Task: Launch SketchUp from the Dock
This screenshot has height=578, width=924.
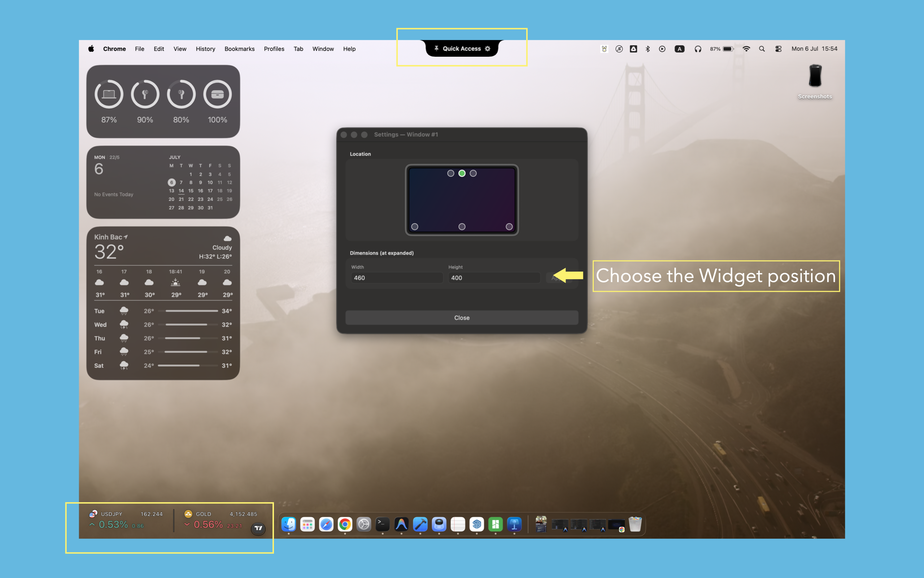Action: tap(476, 524)
